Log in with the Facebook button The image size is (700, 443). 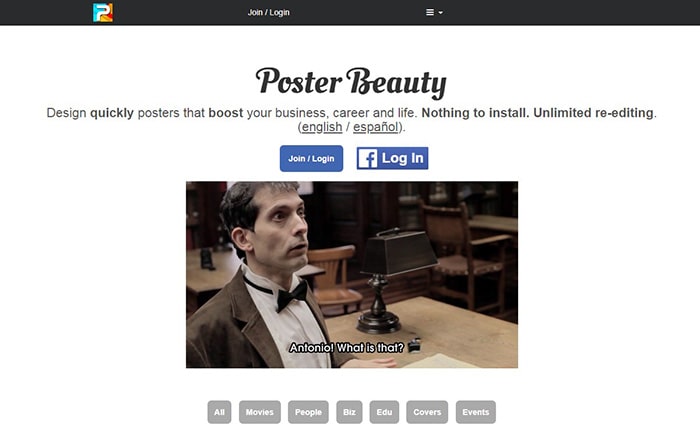(392, 159)
